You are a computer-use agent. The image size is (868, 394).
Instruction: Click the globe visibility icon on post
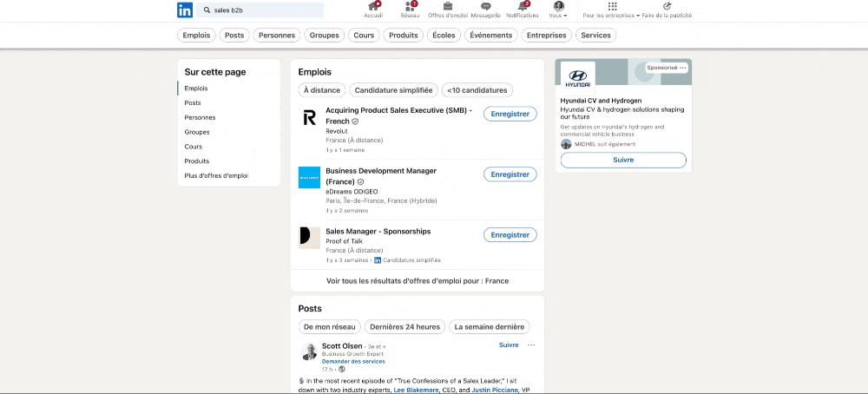(341, 369)
